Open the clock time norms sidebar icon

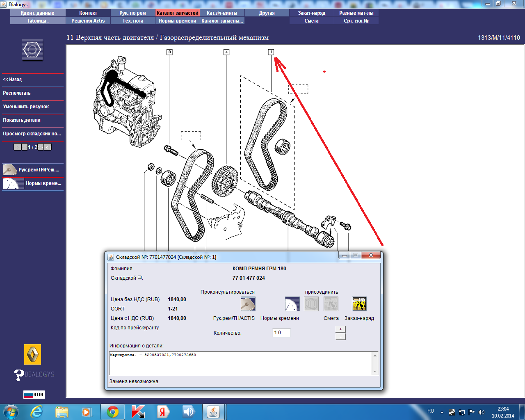tap(13, 183)
